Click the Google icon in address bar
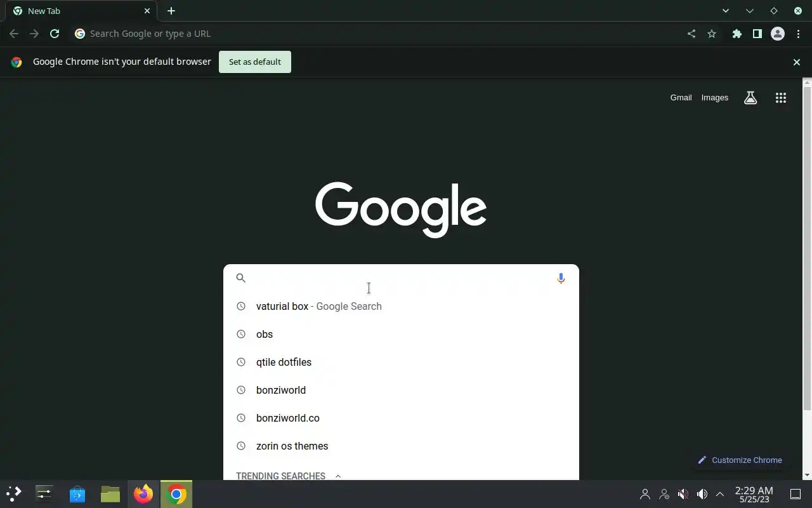Image resolution: width=812 pixels, height=508 pixels. pyautogui.click(x=80, y=34)
